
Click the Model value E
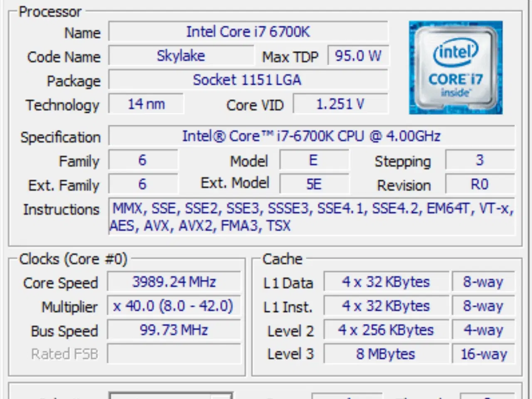pos(314,160)
